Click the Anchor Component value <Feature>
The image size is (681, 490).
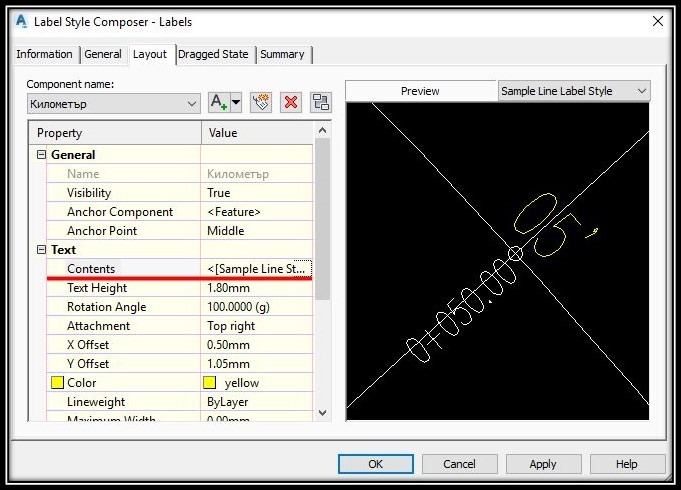[257, 212]
